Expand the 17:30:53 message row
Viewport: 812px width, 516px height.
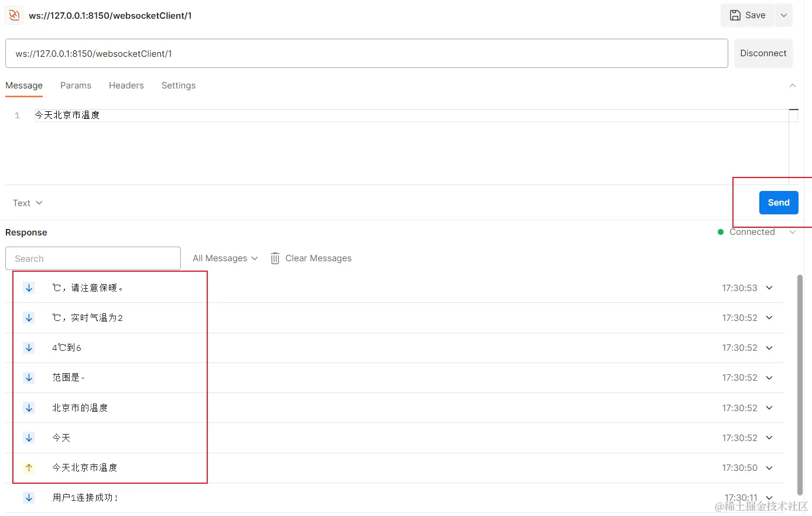click(x=769, y=288)
